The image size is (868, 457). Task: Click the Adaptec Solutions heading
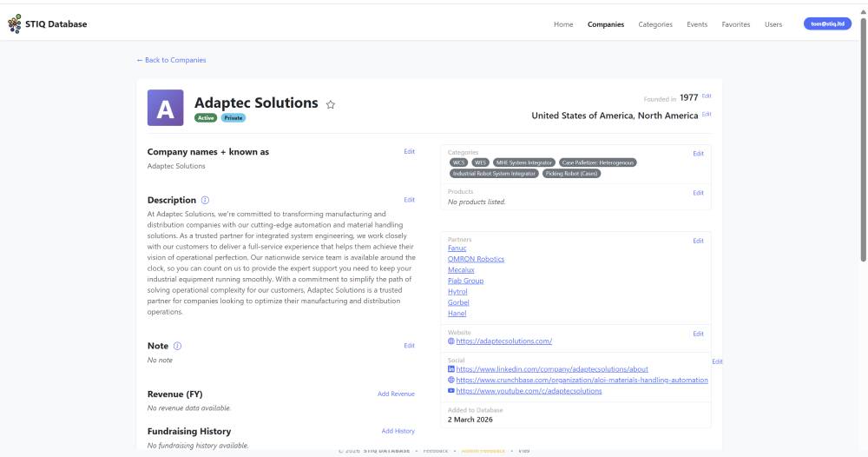pyautogui.click(x=256, y=103)
